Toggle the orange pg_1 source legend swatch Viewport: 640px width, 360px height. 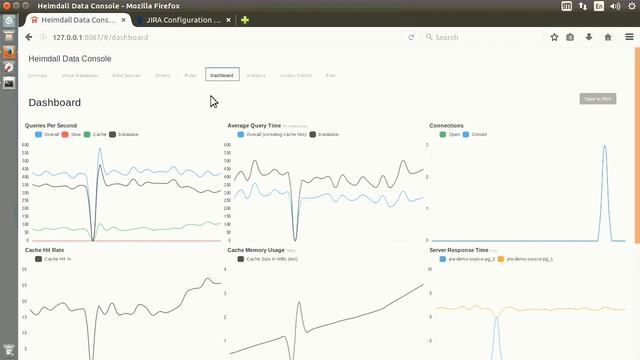pyautogui.click(x=501, y=259)
